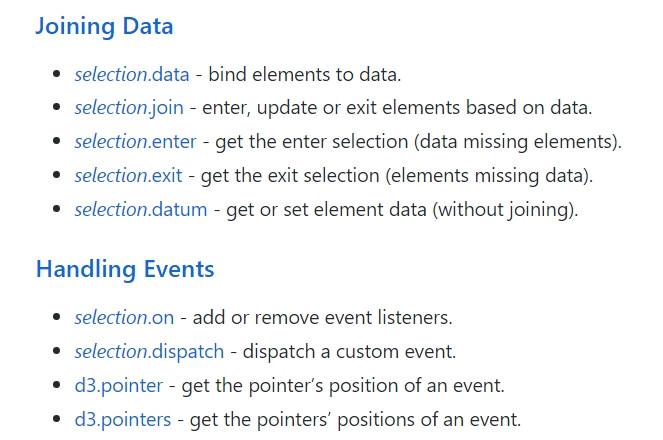Open the selection.datum reference link
The height and width of the screenshot is (440, 663).
click(141, 210)
